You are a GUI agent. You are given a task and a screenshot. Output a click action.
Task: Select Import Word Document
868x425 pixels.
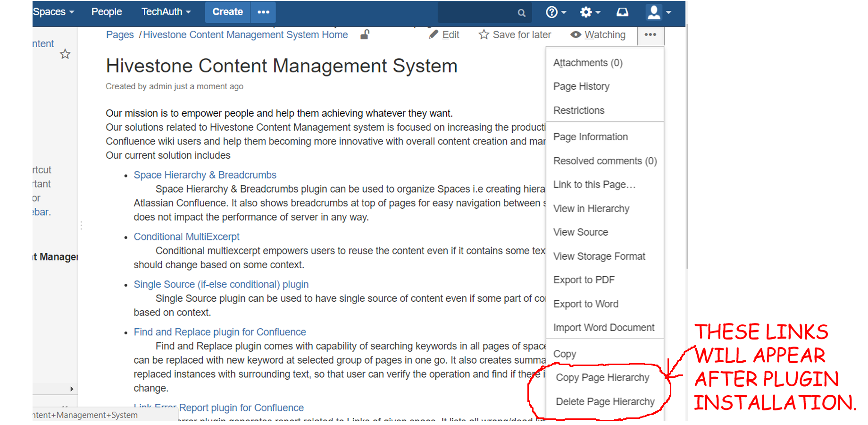coord(605,328)
